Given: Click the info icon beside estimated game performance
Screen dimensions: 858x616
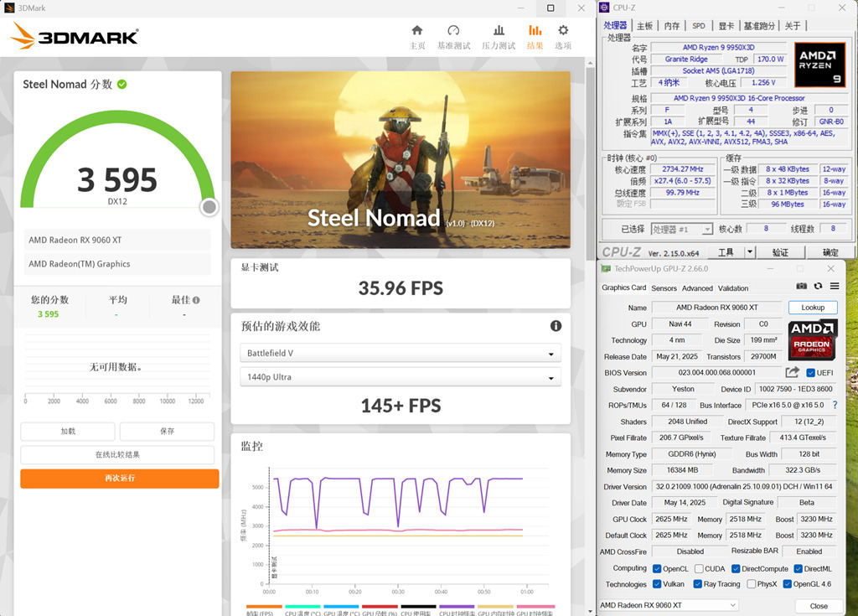Looking at the screenshot, I should pos(556,326).
